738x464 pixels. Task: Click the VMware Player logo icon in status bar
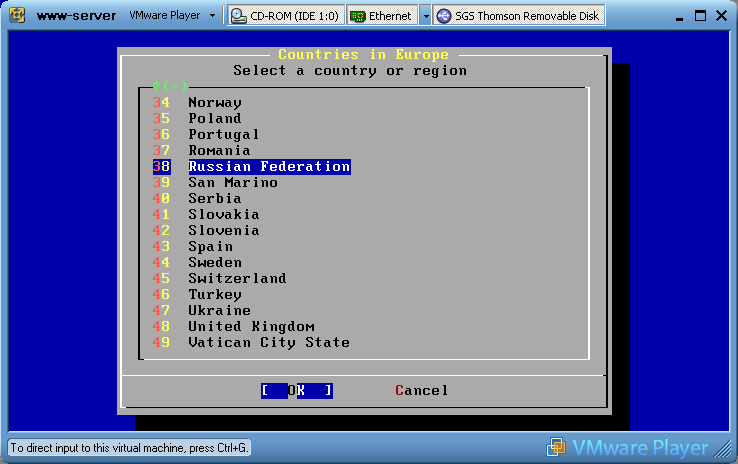coord(556,447)
